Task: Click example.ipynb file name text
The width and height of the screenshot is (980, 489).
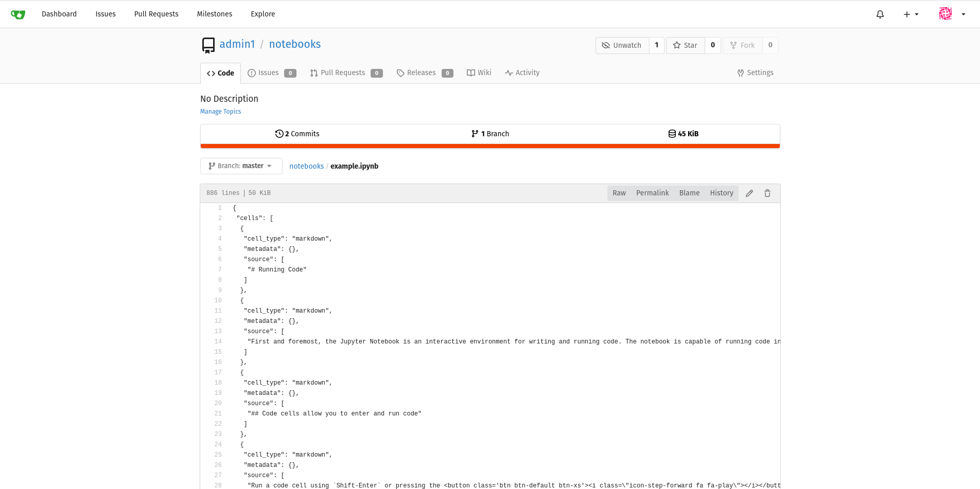Action: (x=355, y=166)
